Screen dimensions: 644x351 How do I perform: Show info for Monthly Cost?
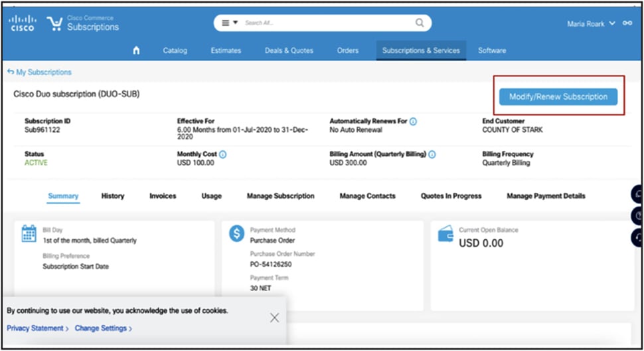coord(222,154)
